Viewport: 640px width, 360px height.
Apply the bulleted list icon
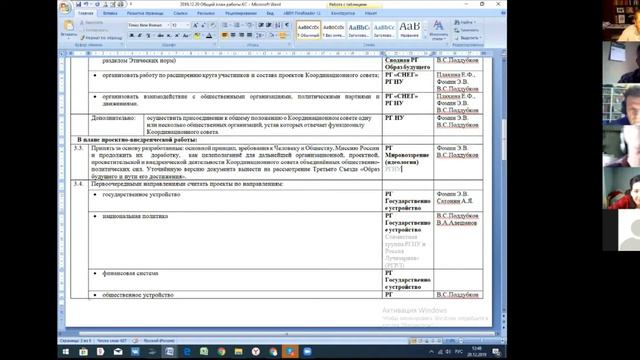[225, 25]
